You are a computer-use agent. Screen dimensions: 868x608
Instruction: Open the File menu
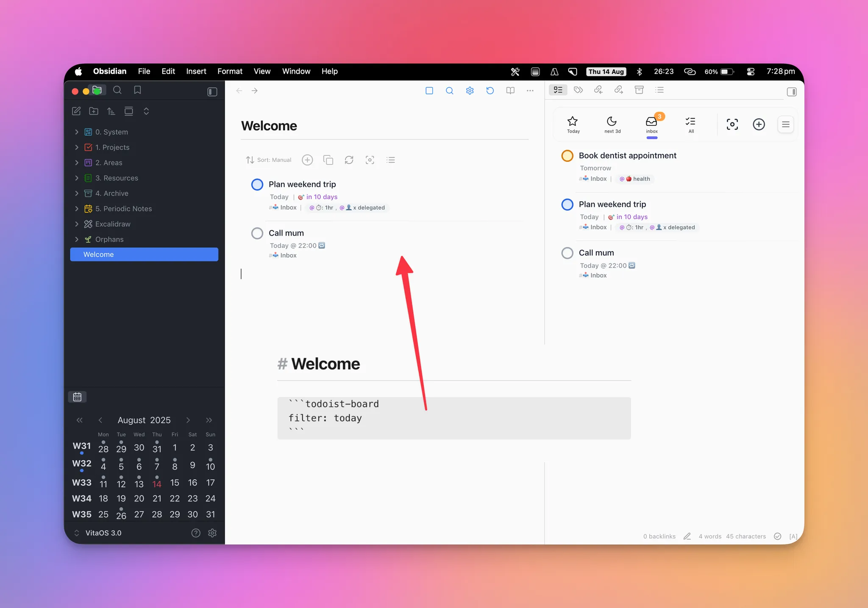pos(144,72)
